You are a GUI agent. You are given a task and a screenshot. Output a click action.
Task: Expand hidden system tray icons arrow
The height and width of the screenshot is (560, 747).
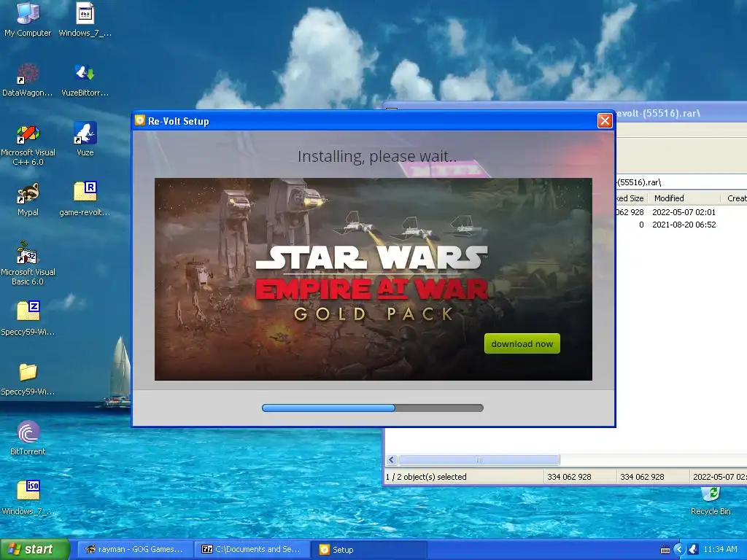[679, 550]
